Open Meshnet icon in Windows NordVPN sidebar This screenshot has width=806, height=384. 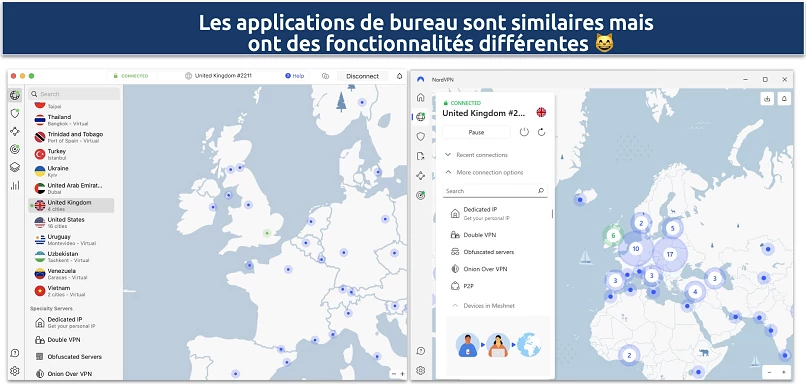[420, 176]
